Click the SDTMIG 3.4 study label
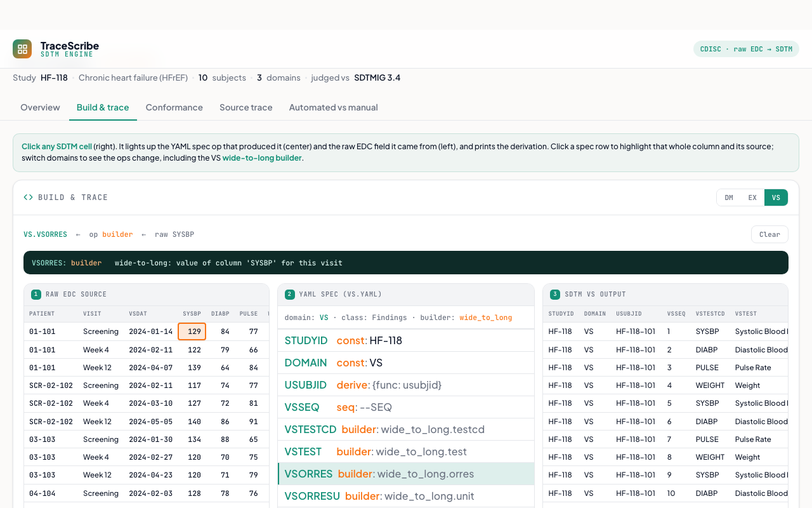Image resolution: width=812 pixels, height=508 pixels. (x=377, y=77)
